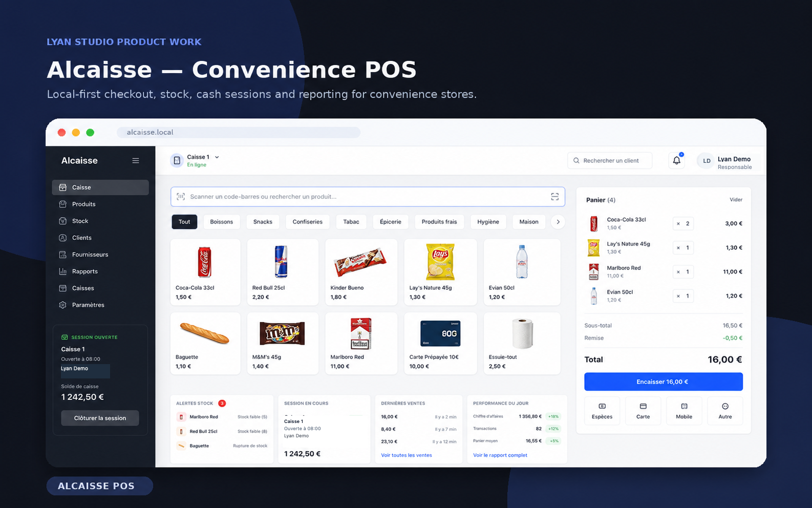Click the LD avatar circle

(x=707, y=161)
